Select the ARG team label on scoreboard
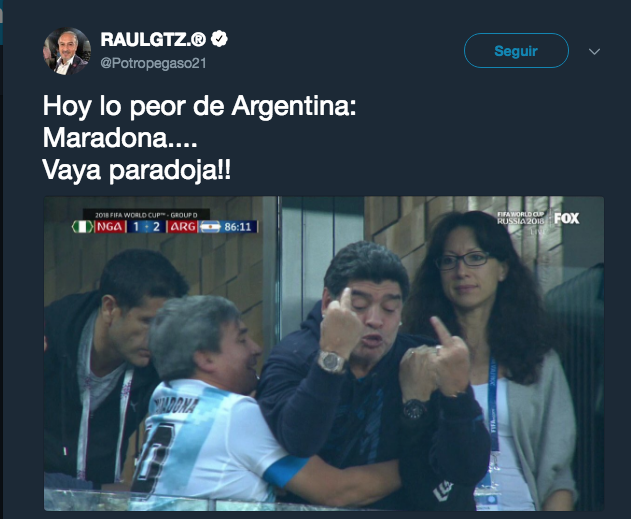The image size is (631, 519). click(183, 227)
